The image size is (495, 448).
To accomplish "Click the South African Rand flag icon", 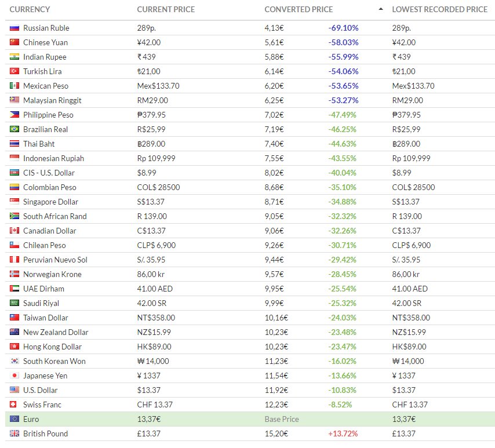I will coord(14,217).
